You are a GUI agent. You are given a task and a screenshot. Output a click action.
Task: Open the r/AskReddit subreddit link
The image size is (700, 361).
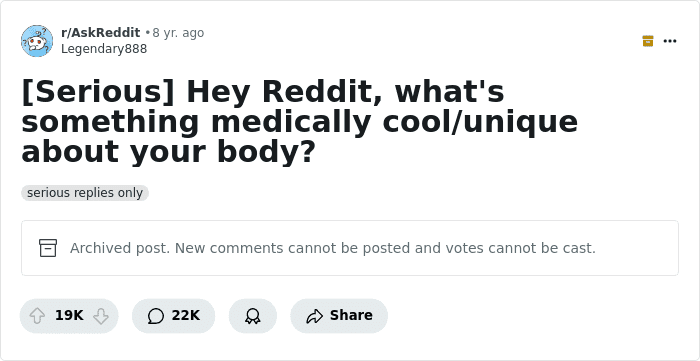(x=100, y=33)
